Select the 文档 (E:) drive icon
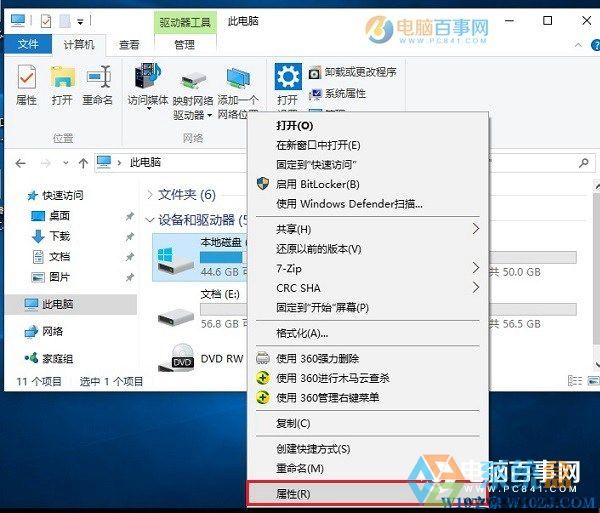Screen dimensions: 600x513 pyautogui.click(x=176, y=317)
